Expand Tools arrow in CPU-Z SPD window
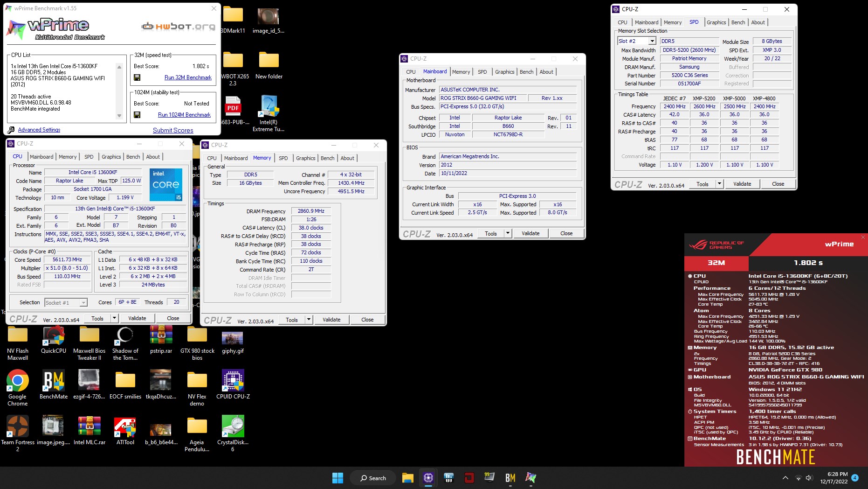The height and width of the screenshot is (489, 868). (x=719, y=184)
